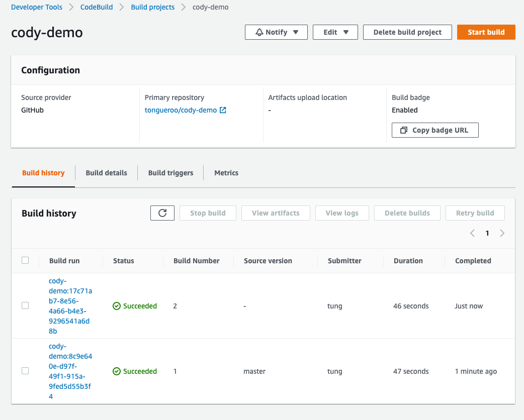This screenshot has height=420, width=524.
Task: Click the View artifacts button
Action: 276,213
